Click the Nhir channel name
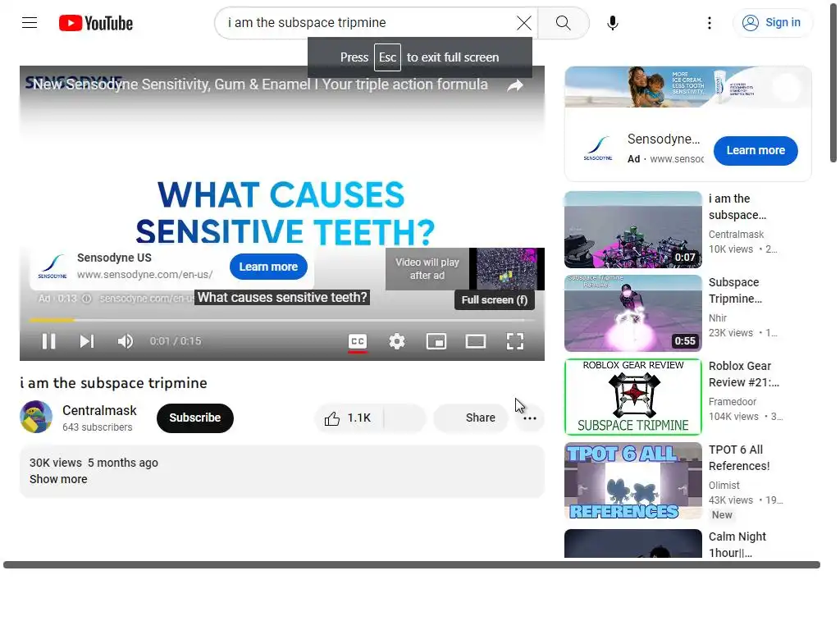The width and height of the screenshot is (840, 630). click(x=718, y=317)
